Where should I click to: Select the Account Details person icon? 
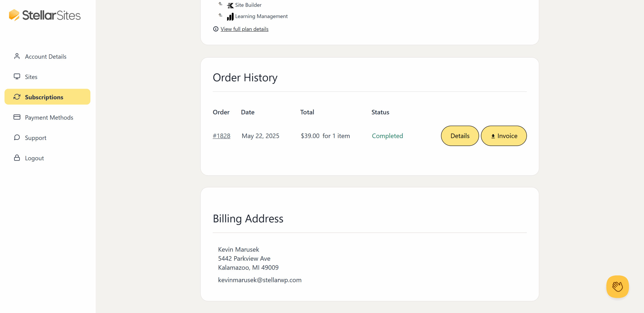coord(17,56)
